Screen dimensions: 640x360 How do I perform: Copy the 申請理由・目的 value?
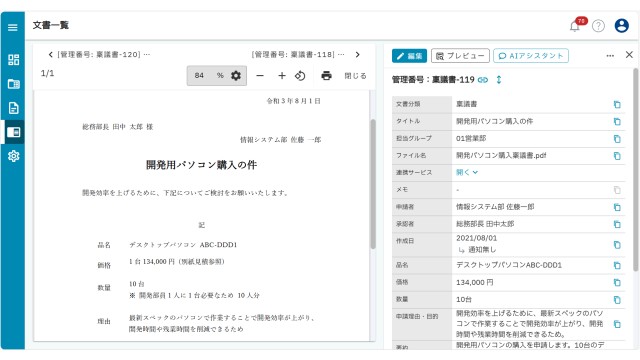point(617,324)
